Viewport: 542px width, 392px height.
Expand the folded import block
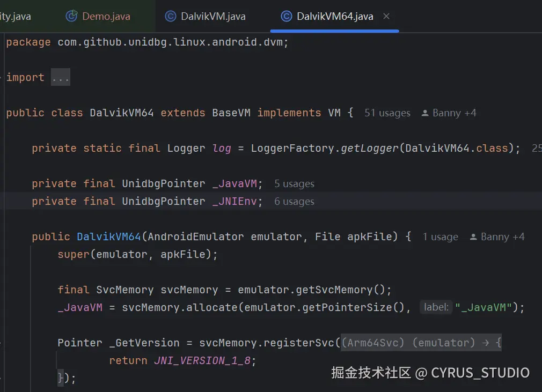pos(61,77)
